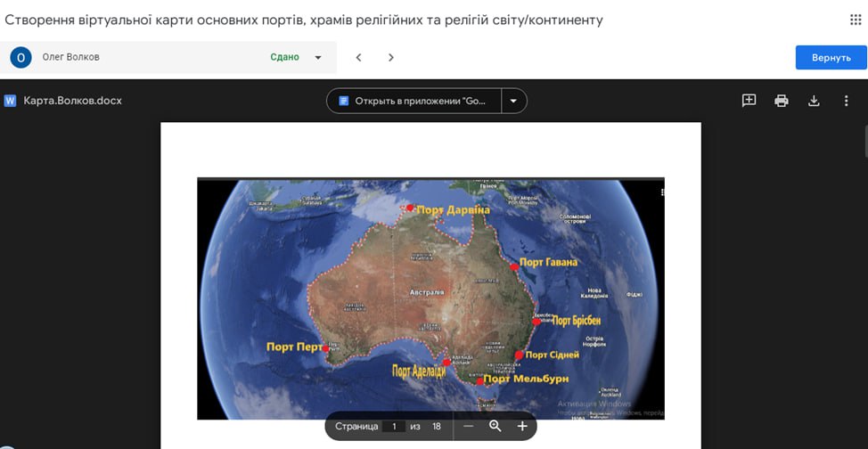Open the file with Открыть в приложении button
This screenshot has width=868, height=449.
414,101
